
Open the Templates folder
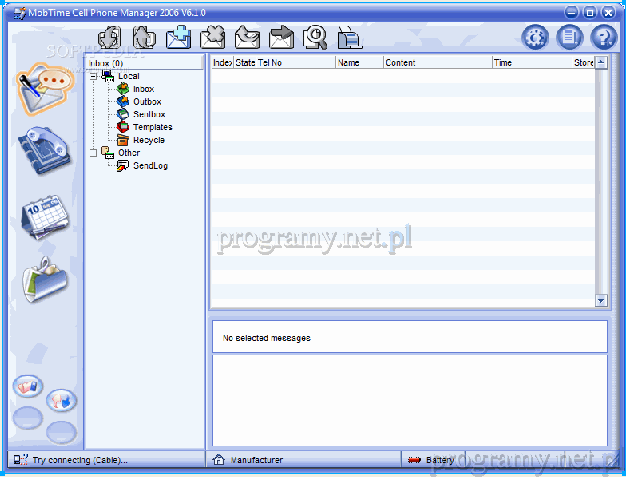[x=151, y=127]
